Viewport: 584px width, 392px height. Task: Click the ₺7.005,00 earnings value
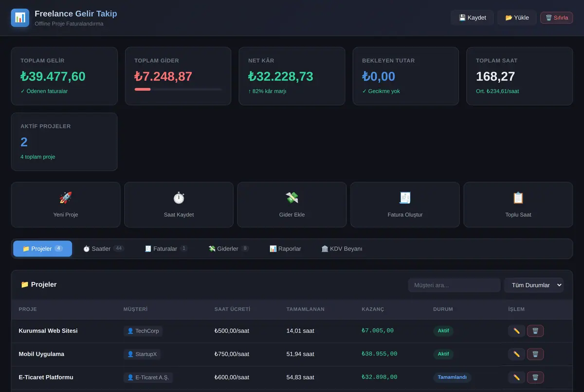(x=378, y=331)
